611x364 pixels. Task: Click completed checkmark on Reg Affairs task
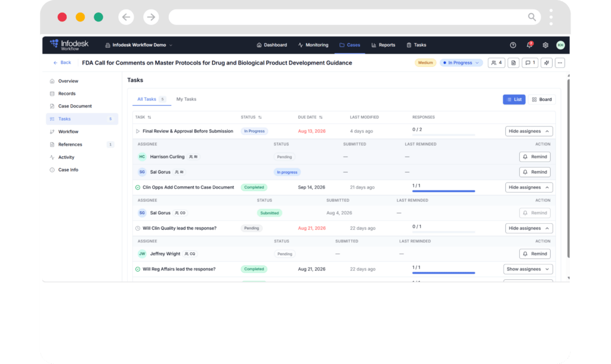138,269
